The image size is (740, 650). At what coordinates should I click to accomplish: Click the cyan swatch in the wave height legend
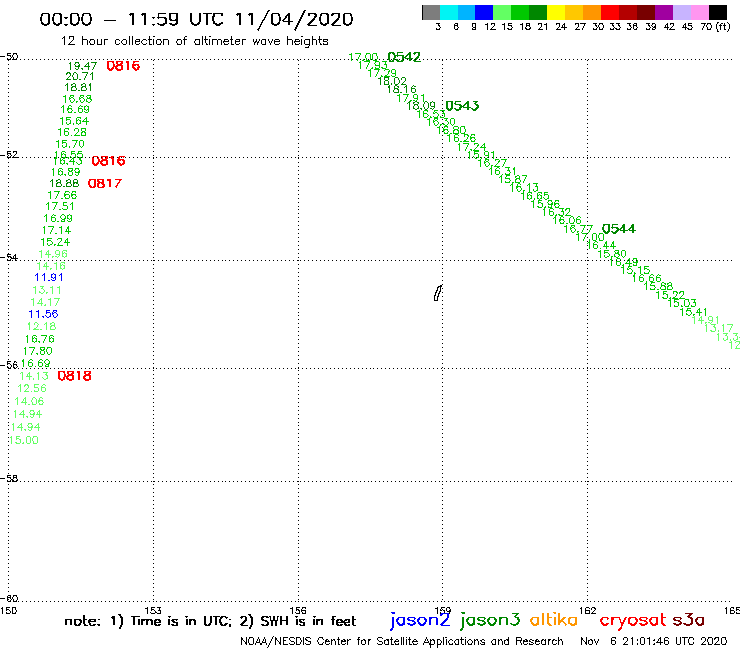coord(449,12)
